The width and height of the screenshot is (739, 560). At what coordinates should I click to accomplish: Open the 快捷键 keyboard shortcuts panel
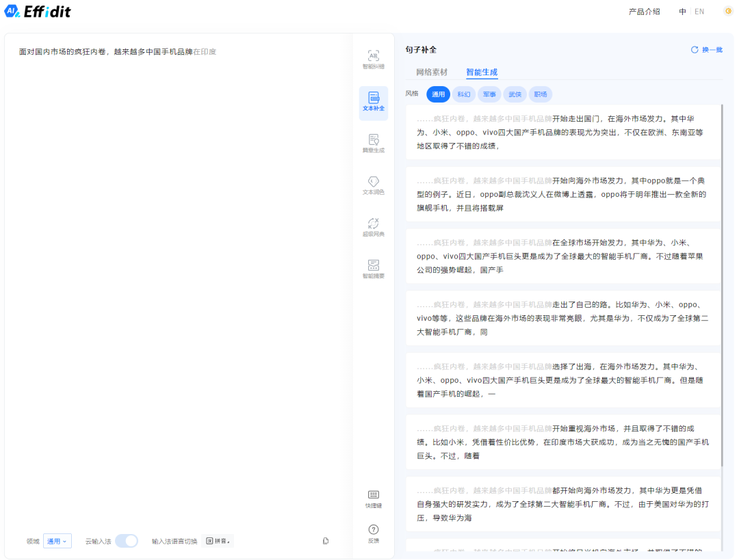click(x=373, y=498)
